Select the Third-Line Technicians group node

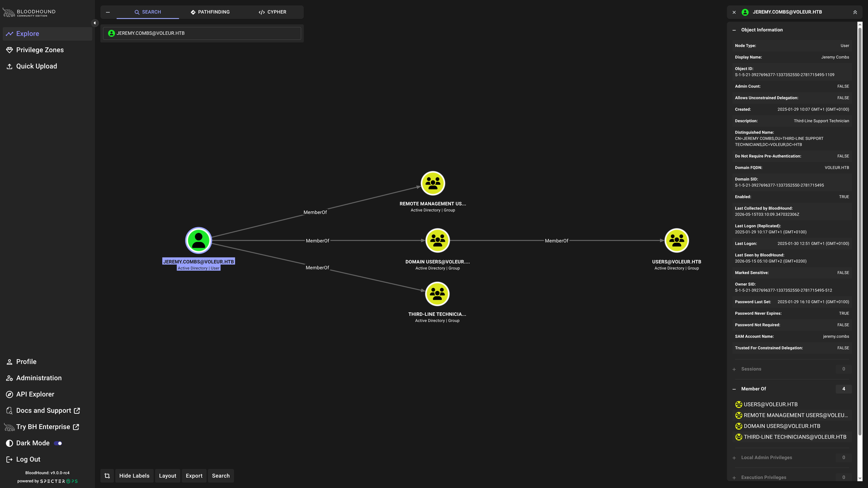(x=437, y=294)
